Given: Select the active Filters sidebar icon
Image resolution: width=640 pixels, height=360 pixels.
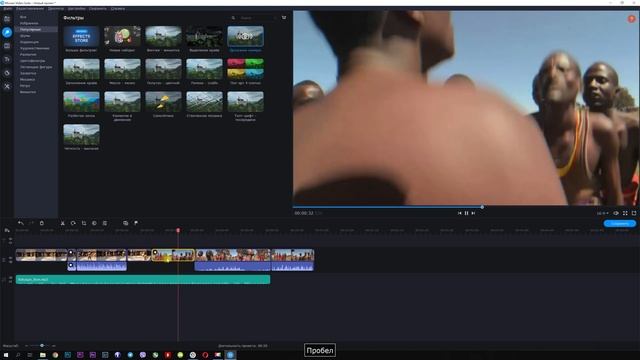Looking at the screenshot, I should [x=7, y=32].
